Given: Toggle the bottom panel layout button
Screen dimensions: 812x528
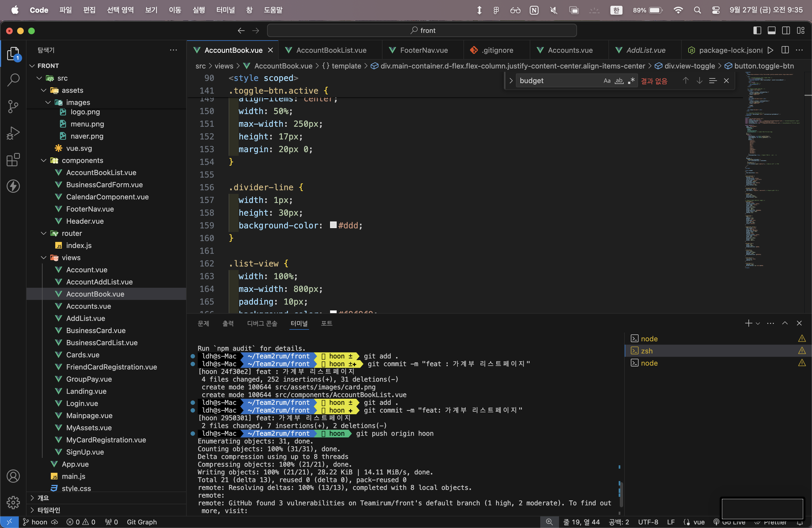Looking at the screenshot, I should click(771, 31).
